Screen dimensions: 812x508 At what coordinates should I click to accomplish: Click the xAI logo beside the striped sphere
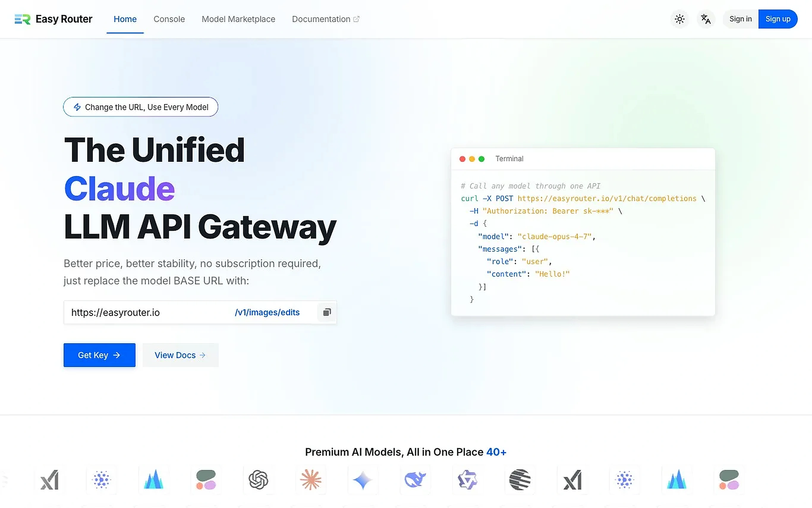point(572,479)
